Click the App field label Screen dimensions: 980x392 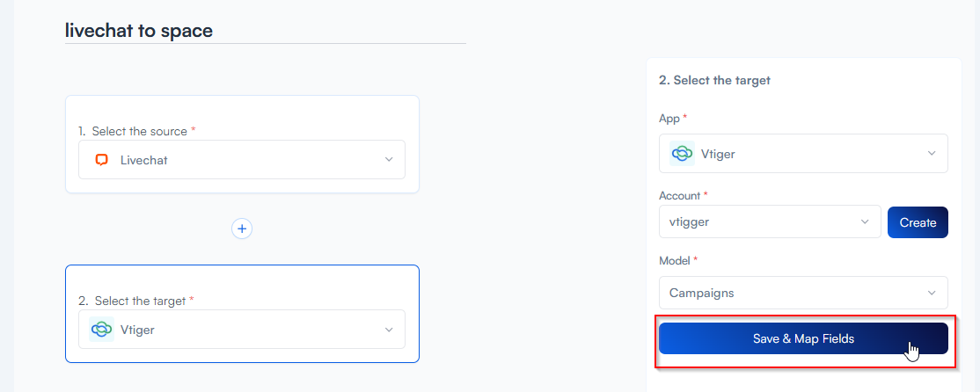point(669,118)
